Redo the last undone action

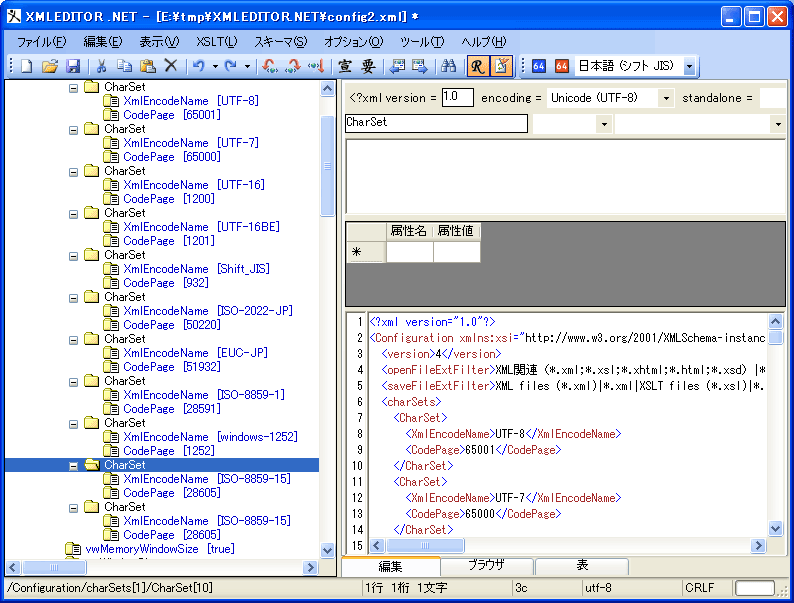[230, 66]
